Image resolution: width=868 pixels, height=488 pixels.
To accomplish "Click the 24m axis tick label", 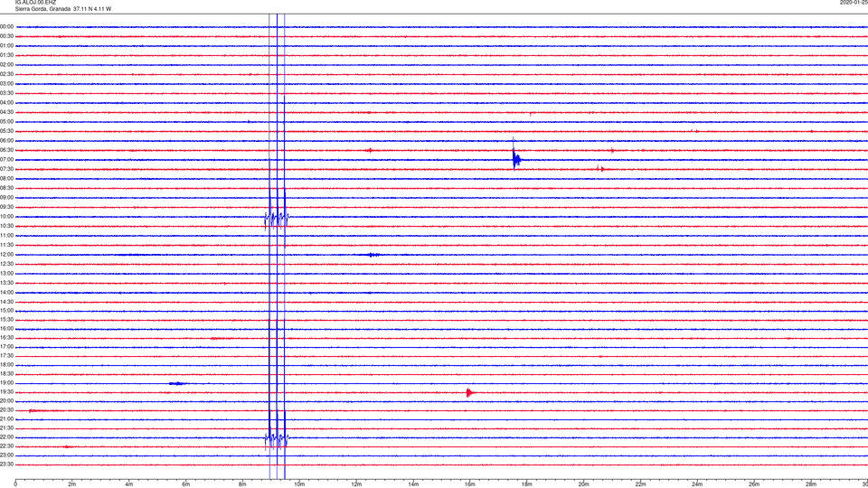I will [697, 484].
